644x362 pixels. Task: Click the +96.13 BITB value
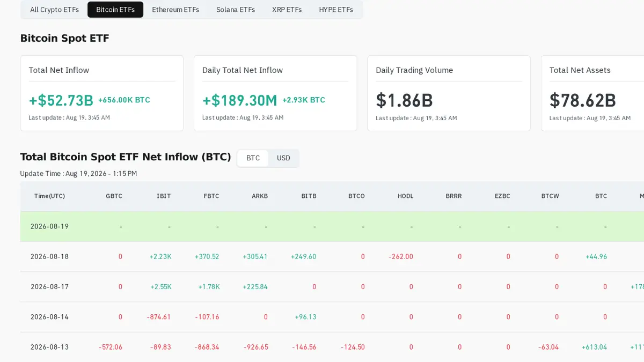coord(305,317)
